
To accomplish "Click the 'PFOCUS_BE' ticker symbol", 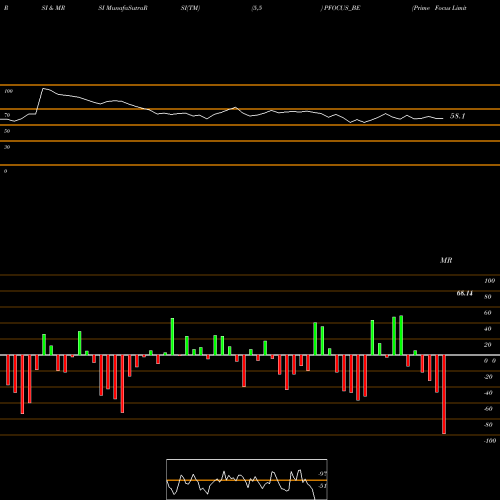I will [342, 8].
